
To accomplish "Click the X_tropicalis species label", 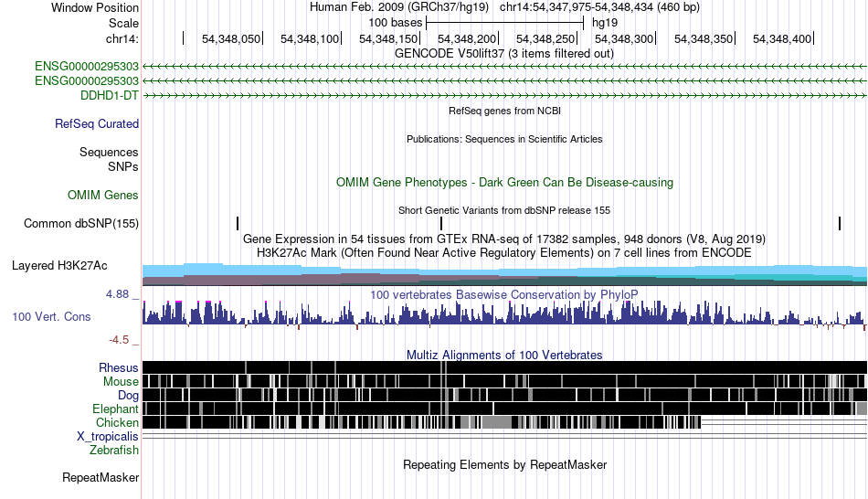I will point(108,437).
